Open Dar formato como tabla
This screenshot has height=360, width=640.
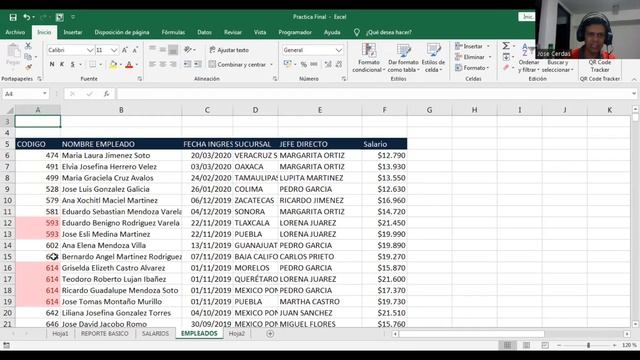pyautogui.click(x=403, y=58)
